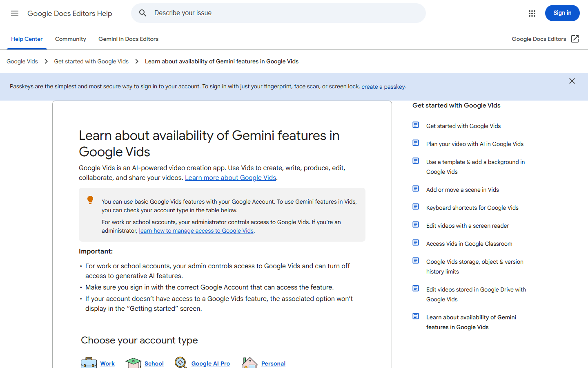
Task: Click the main article title heading
Action: (x=209, y=144)
